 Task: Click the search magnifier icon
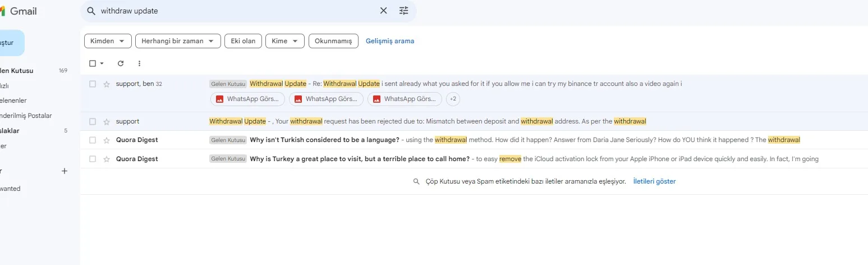pyautogui.click(x=91, y=11)
